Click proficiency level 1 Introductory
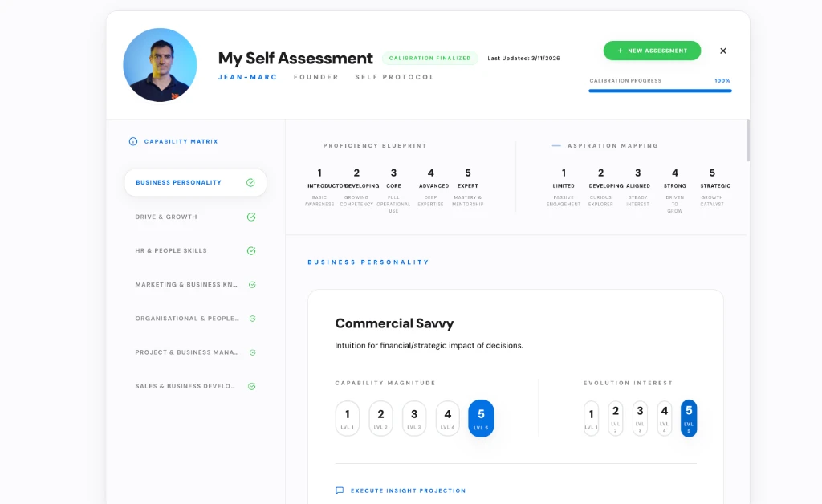This screenshot has height=504, width=822. [x=319, y=188]
